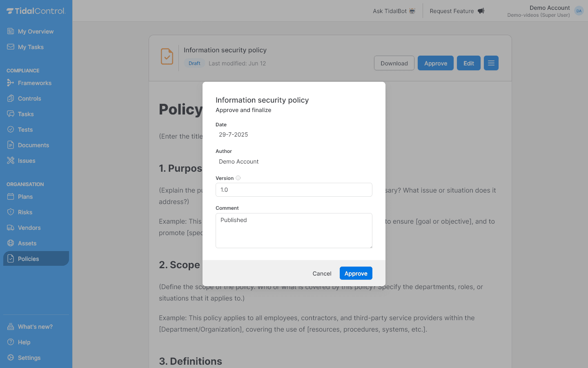This screenshot has height=368, width=588.
Task: Click the megaphone icon beside Request Feature
Action: [x=481, y=11]
